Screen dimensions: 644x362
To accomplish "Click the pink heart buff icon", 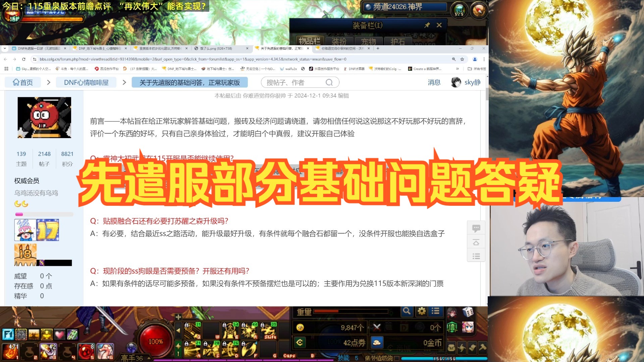I will [60, 334].
